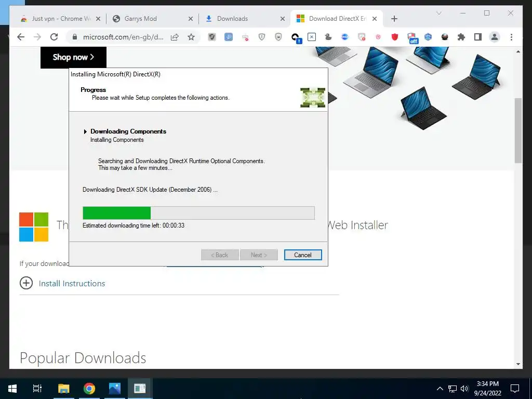Click the extension with blue 'off' badge
The width and height of the screenshot is (532, 399).
tap(412, 37)
